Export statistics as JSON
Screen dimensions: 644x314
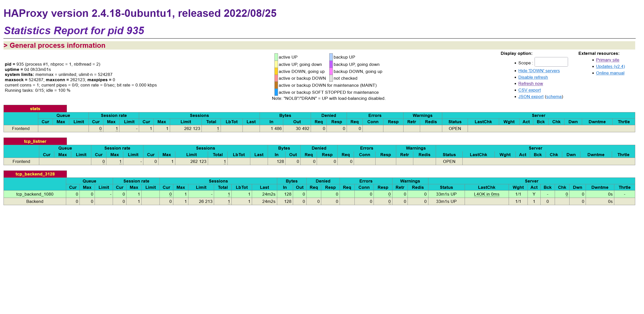[x=531, y=97]
